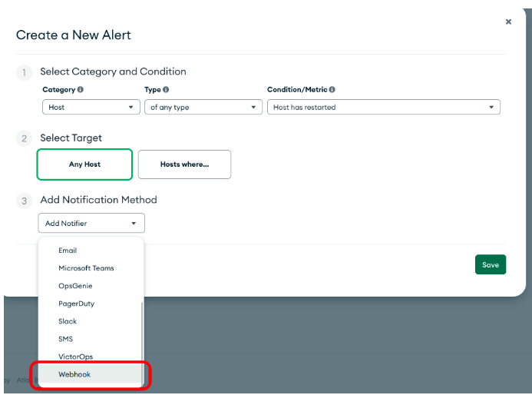532x395 pixels.
Task: Click the green Save button
Action: click(x=490, y=264)
